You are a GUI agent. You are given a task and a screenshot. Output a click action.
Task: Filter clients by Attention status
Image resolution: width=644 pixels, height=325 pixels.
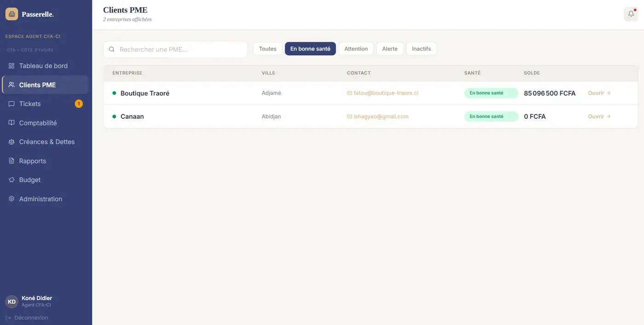[x=356, y=49]
